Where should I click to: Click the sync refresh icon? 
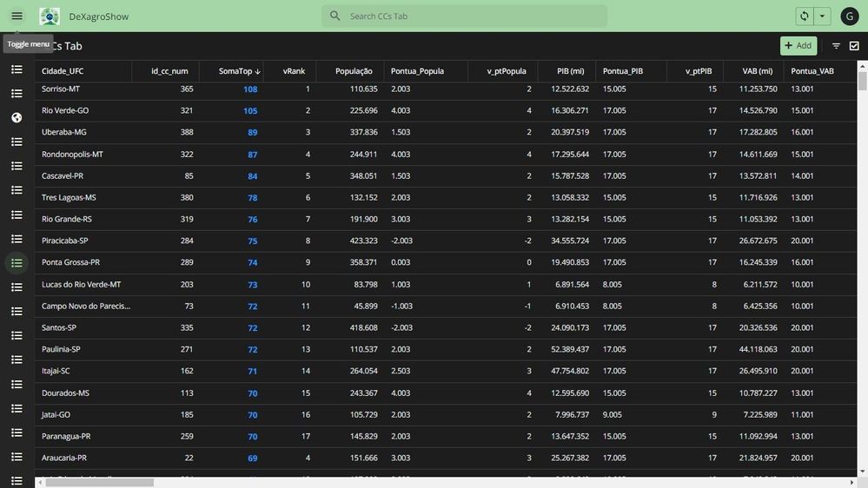click(805, 16)
